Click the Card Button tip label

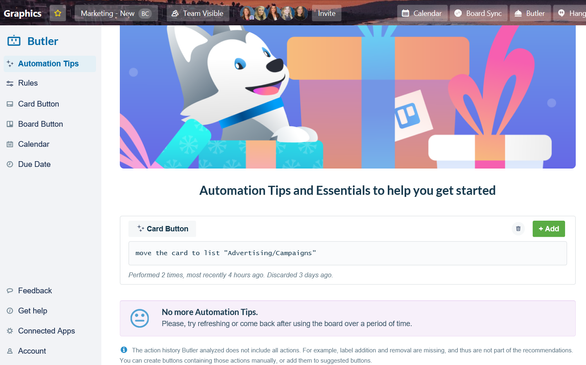click(162, 229)
